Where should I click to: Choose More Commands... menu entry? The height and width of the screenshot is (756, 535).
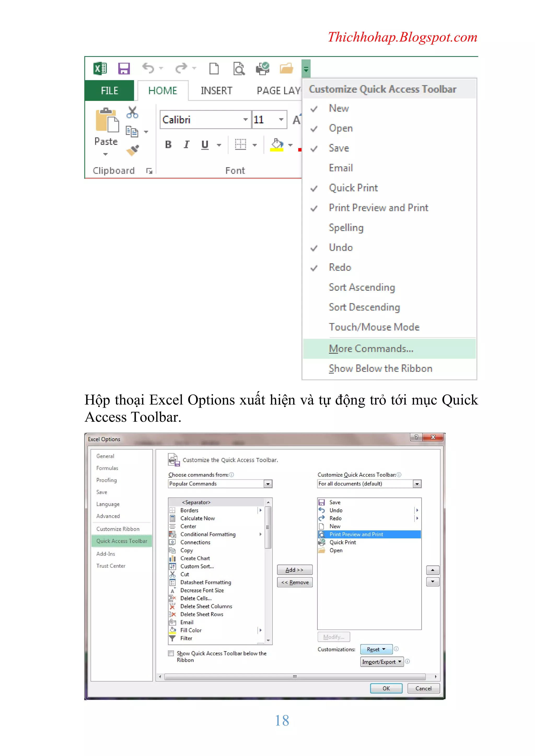pyautogui.click(x=389, y=349)
